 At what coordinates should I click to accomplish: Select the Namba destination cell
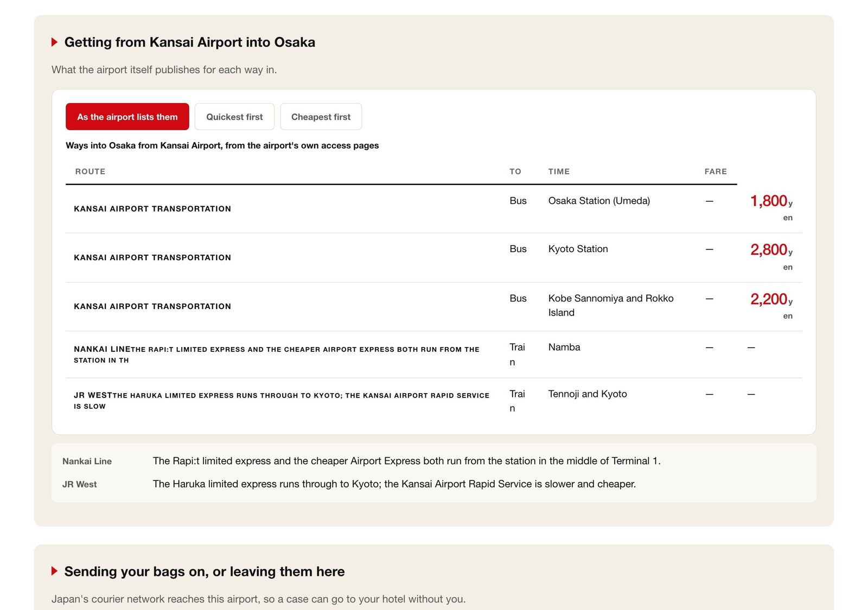pos(564,347)
